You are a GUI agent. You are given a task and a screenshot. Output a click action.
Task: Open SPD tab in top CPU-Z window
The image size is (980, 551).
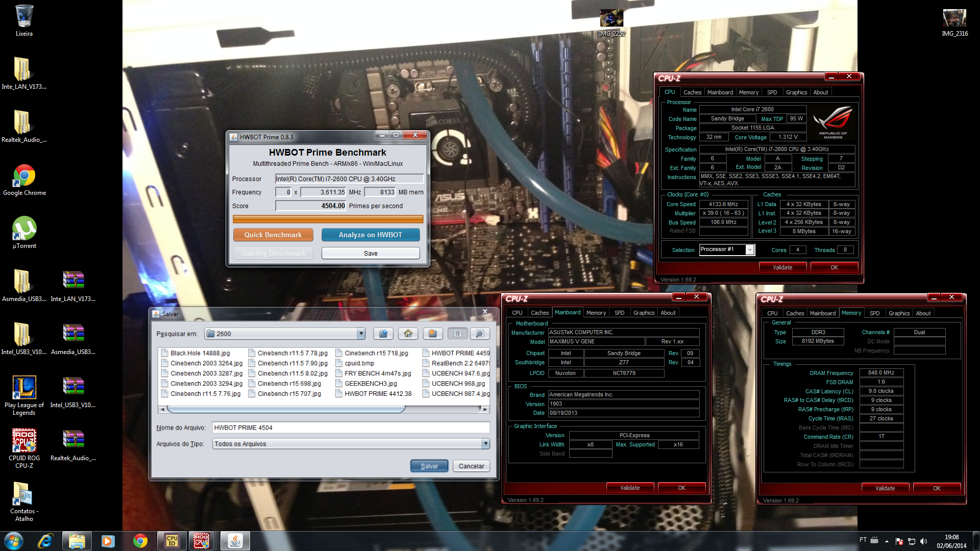point(772,92)
